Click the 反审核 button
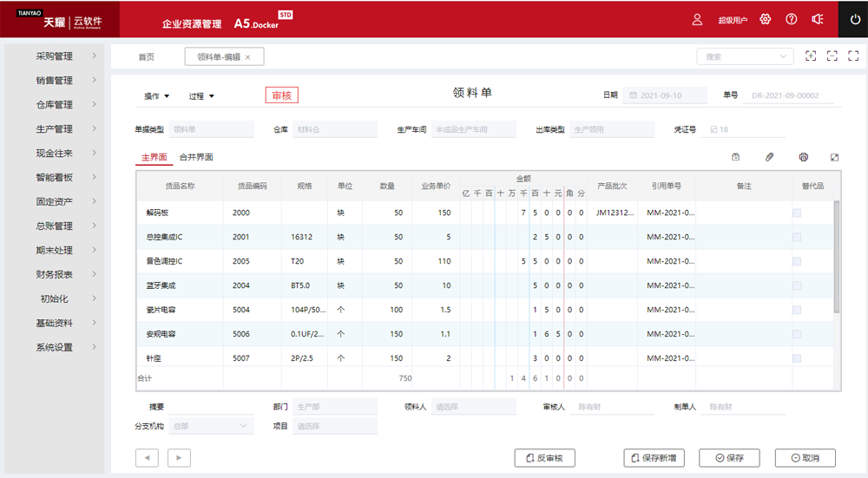The height and width of the screenshot is (478, 868). tap(544, 458)
